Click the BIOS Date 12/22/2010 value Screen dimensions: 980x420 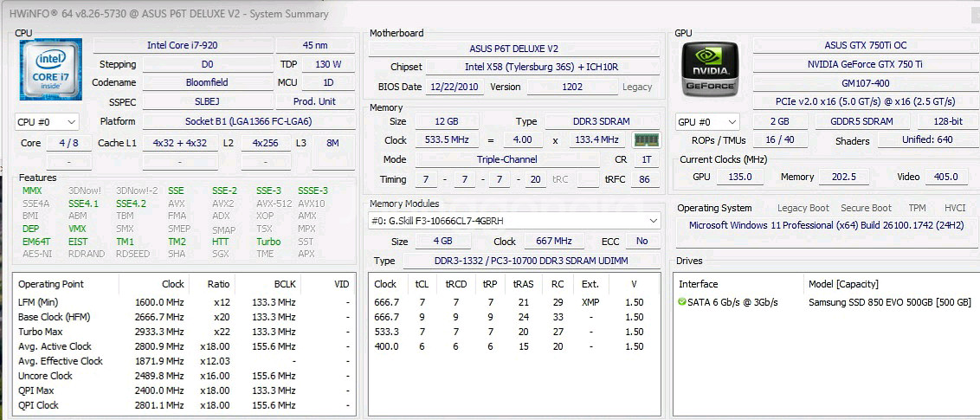(455, 87)
